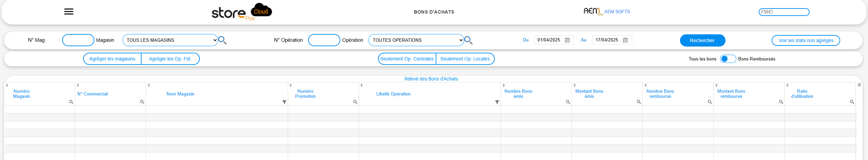The height and width of the screenshot is (160, 868).
Task: Focus the N° Opération input field
Action: pos(324,40)
